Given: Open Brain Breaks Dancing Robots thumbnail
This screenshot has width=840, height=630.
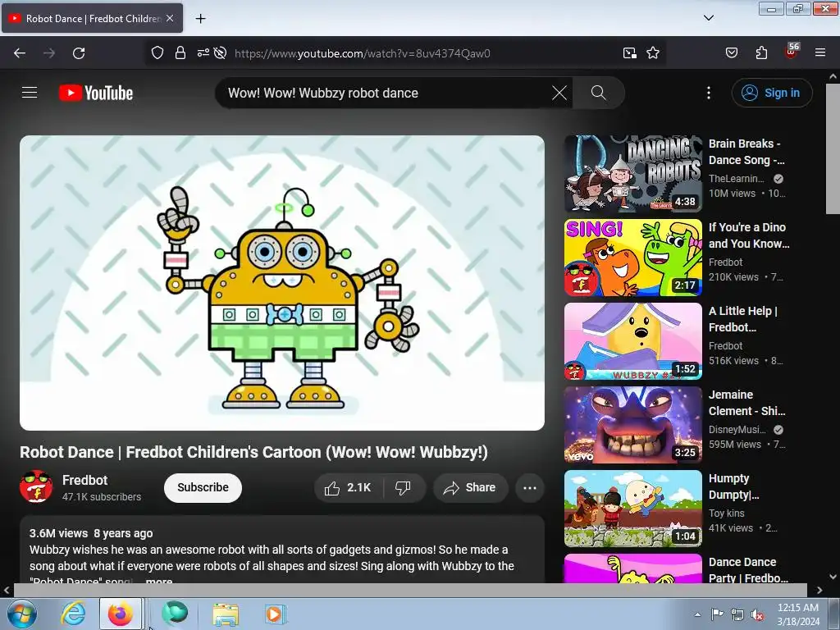Looking at the screenshot, I should coord(633,174).
